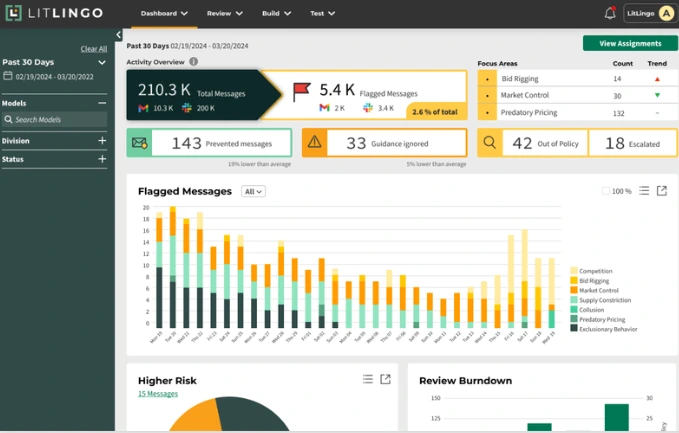Toggle the Market Control series in the legend
The width and height of the screenshot is (679, 433).
pos(595,290)
